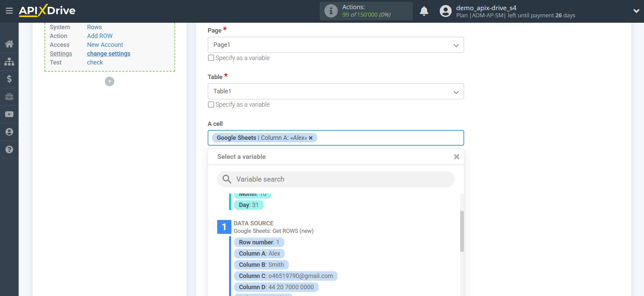
Task: Click the Rows system link
Action: 94,27
